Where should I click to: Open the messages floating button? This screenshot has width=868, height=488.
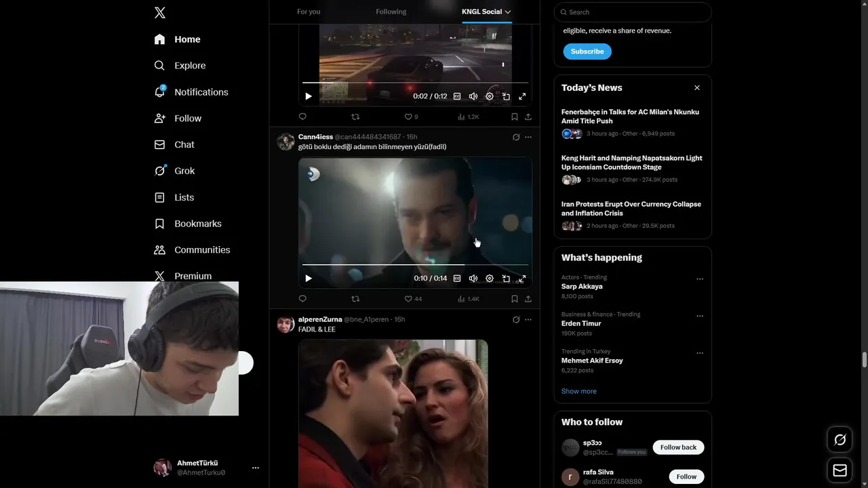[840, 470]
